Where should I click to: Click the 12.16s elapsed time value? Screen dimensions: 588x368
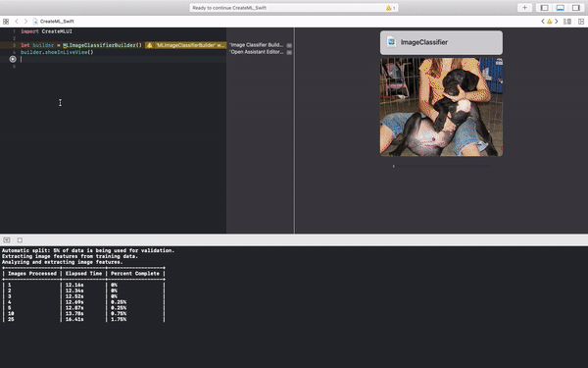tap(74, 285)
